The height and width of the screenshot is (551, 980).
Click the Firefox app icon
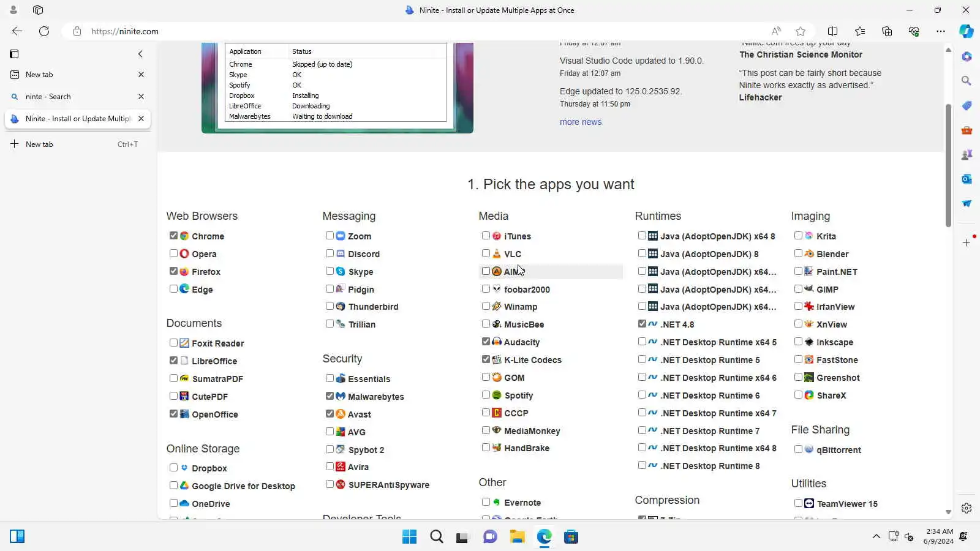[x=184, y=271]
